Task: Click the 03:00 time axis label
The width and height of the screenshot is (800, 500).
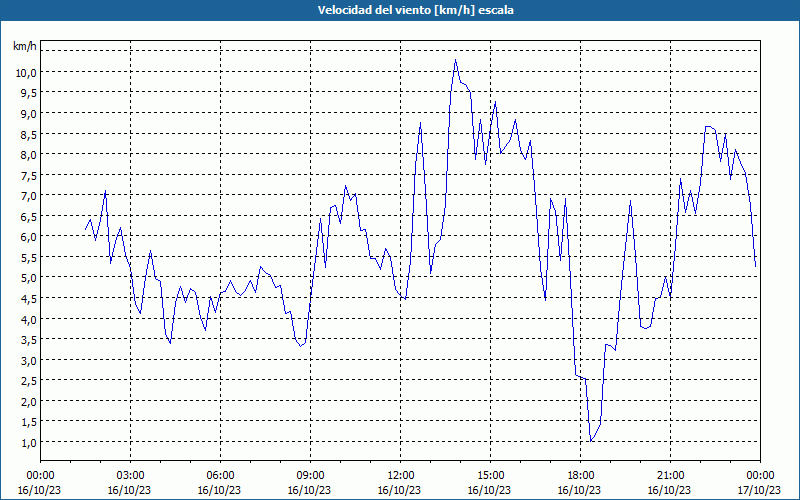Action: tap(130, 483)
